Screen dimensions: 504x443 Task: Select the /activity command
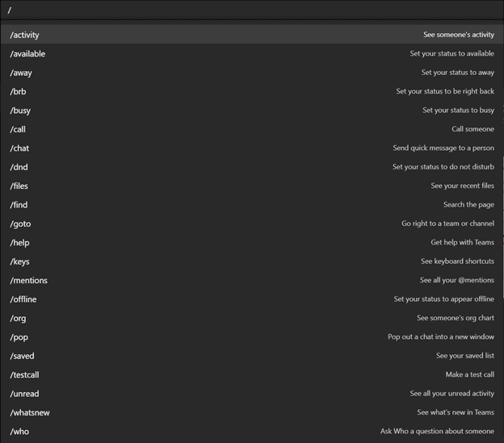pos(252,35)
